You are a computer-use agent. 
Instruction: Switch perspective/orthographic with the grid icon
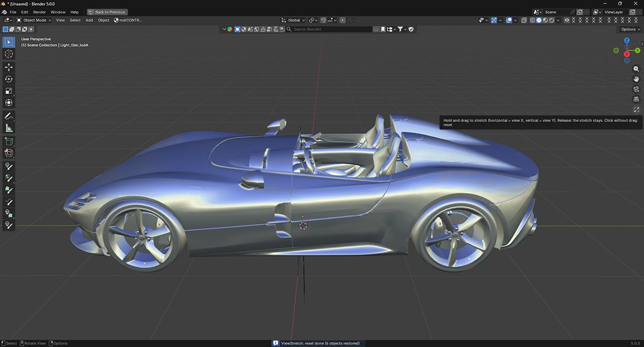pyautogui.click(x=636, y=99)
